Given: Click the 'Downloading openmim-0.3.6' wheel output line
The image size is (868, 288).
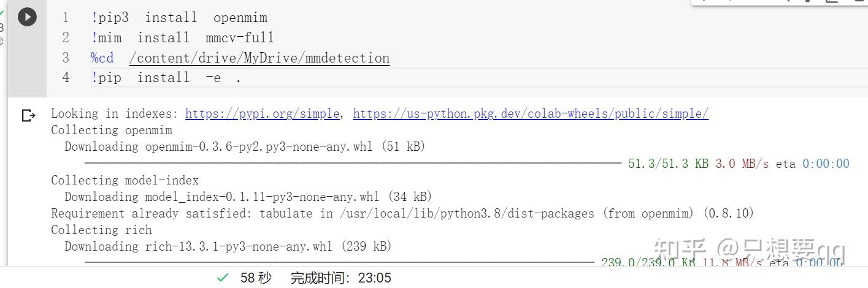Looking at the screenshot, I should point(245,146).
